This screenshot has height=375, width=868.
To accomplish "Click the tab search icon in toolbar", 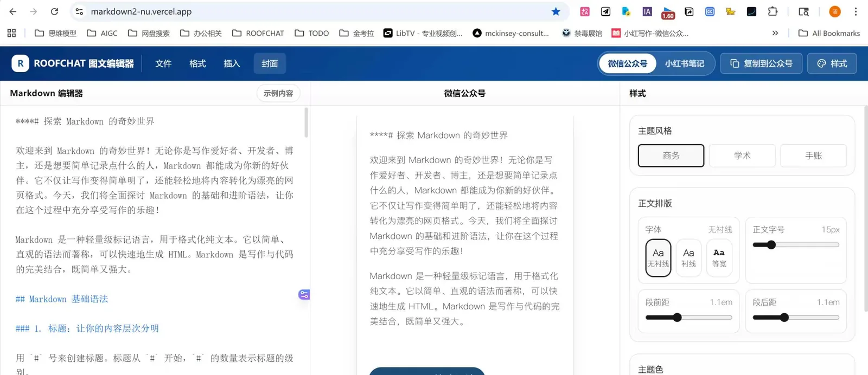I will point(803,11).
